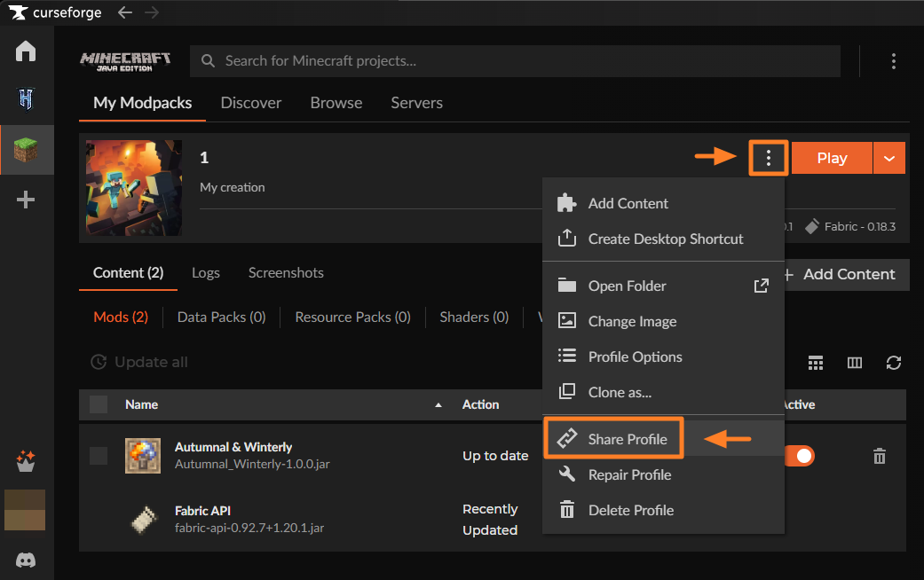Switch to the Logs tab

(x=206, y=272)
